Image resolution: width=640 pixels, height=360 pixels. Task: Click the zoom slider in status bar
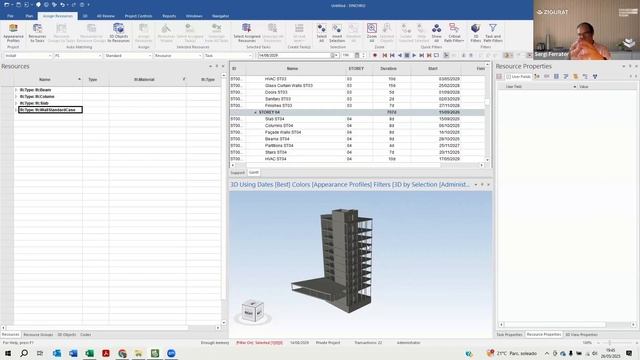coord(609,343)
